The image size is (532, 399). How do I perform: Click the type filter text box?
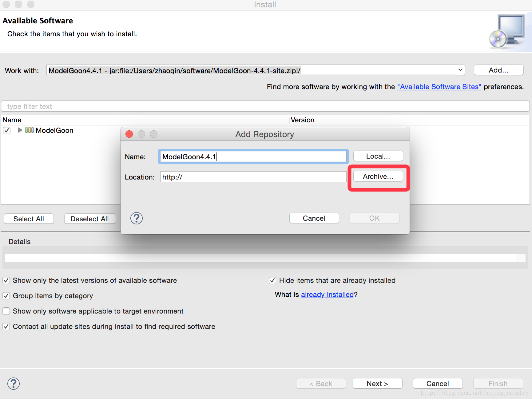tap(265, 106)
